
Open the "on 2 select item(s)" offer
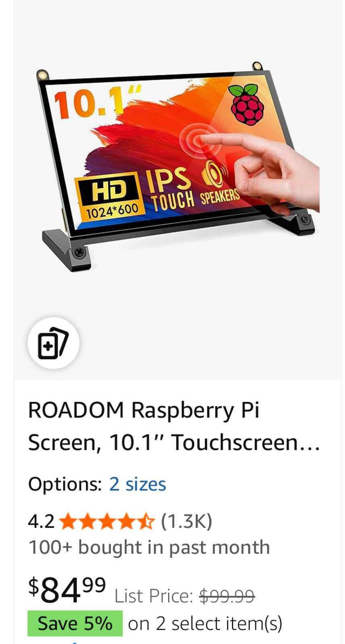(205, 623)
